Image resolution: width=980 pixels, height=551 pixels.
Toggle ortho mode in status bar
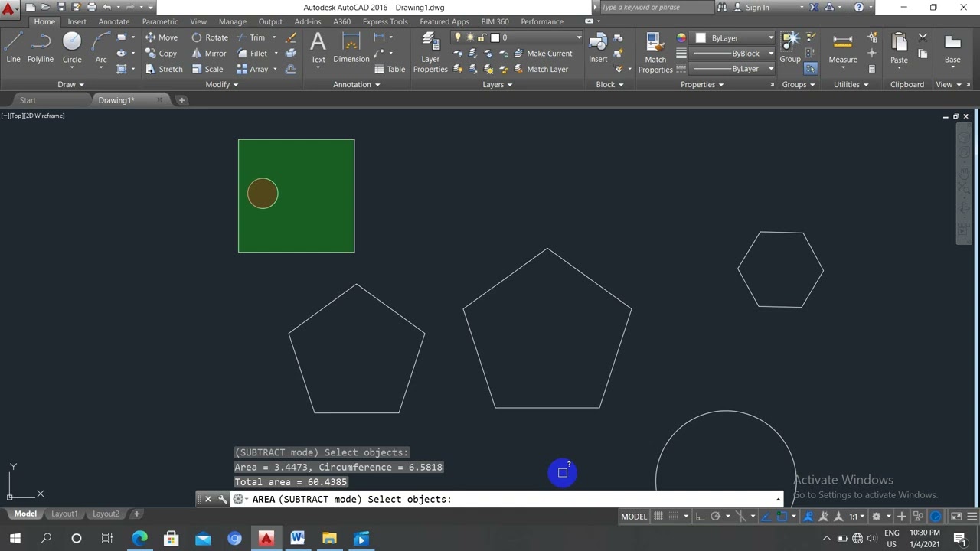tap(700, 517)
